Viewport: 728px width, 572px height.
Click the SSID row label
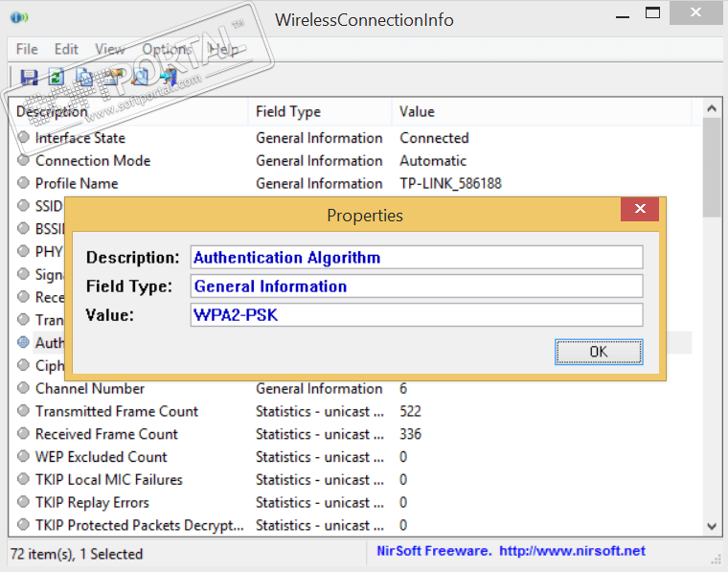[x=48, y=206]
